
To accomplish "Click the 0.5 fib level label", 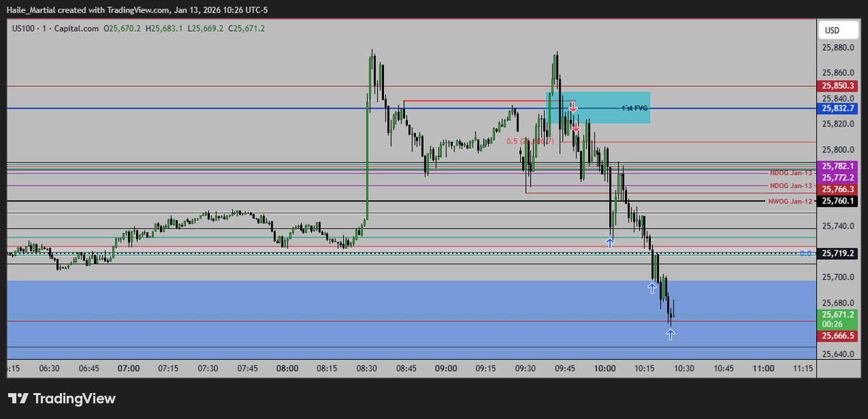I will tap(529, 142).
